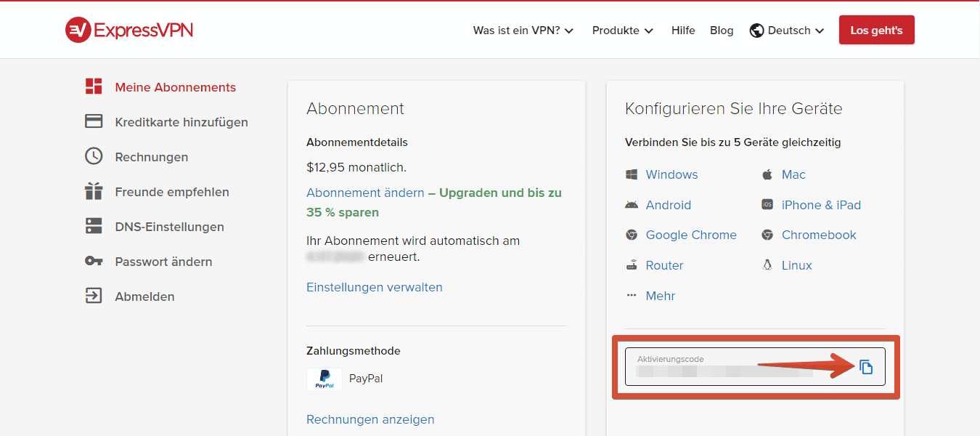Open Passwort ändern

pyautogui.click(x=164, y=262)
